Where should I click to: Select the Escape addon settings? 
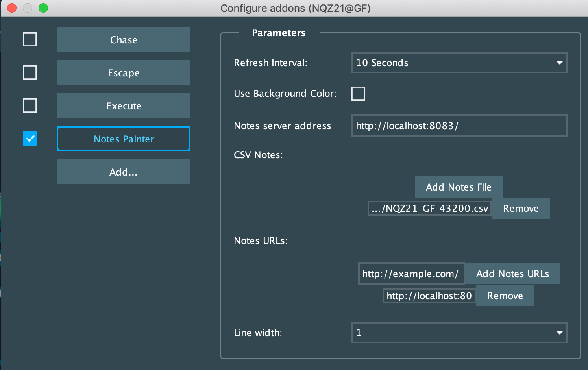[x=123, y=72]
